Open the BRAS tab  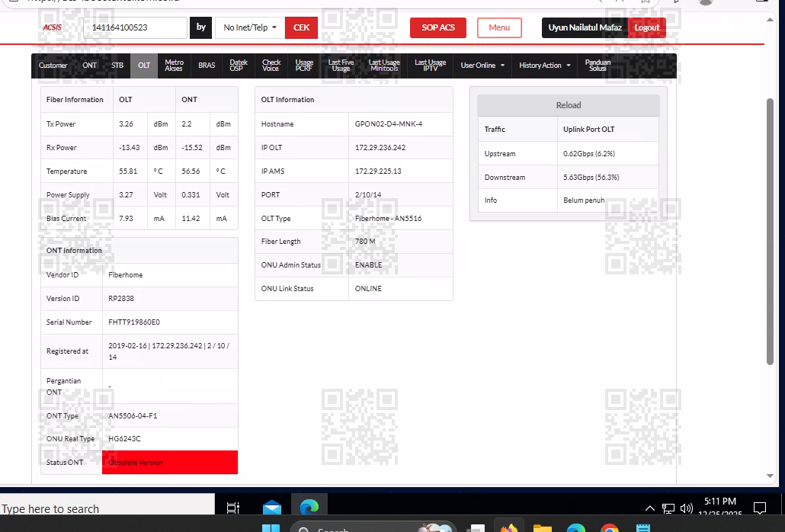(207, 66)
